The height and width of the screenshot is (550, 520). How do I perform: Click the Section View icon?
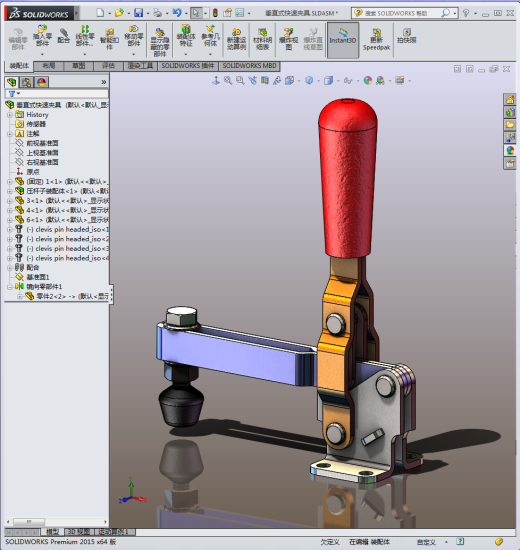pos(265,81)
